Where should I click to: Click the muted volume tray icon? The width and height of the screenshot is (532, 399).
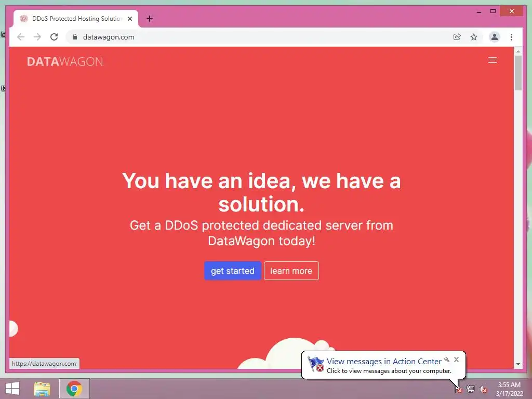(483, 389)
